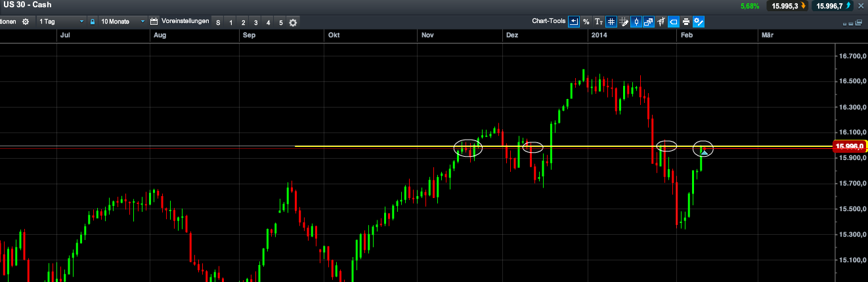The image size is (868, 282).
Task: Click the Nov time axis label
Action: pyautogui.click(x=428, y=35)
